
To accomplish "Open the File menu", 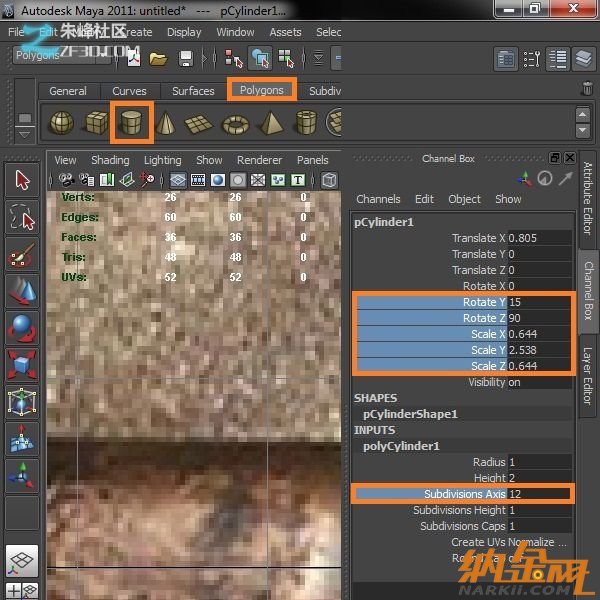I will coord(16,32).
